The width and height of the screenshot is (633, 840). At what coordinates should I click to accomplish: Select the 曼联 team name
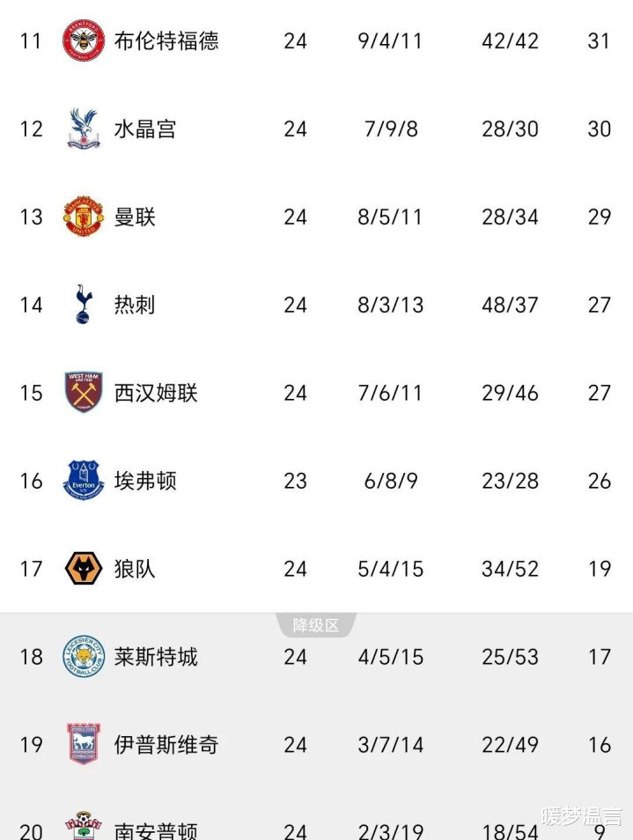coord(135,217)
